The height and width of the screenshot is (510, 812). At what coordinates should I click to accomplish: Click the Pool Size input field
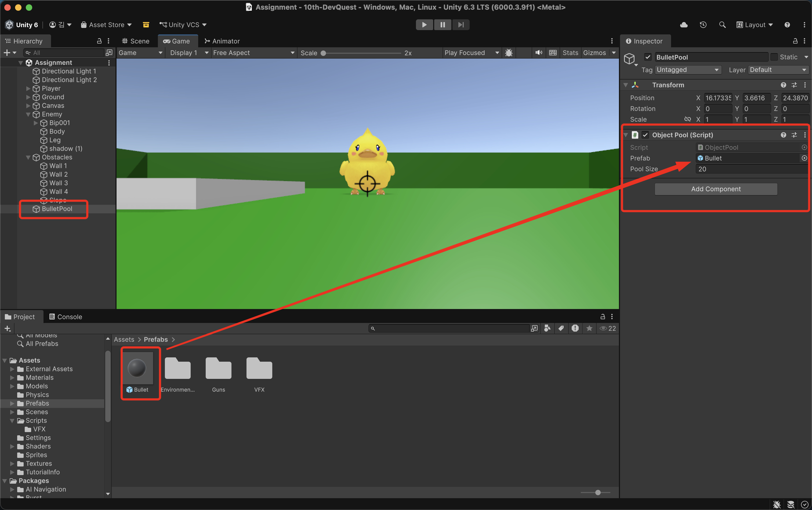(x=752, y=169)
